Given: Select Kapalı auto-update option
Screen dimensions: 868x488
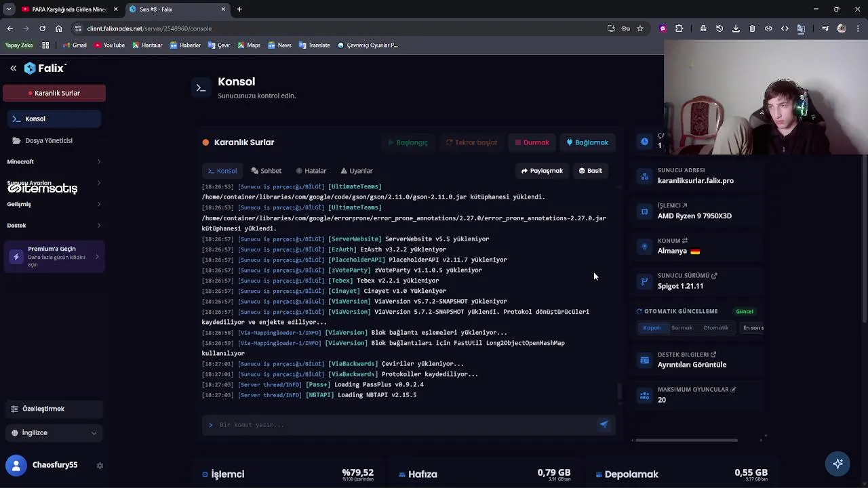Looking at the screenshot, I should coord(652,328).
